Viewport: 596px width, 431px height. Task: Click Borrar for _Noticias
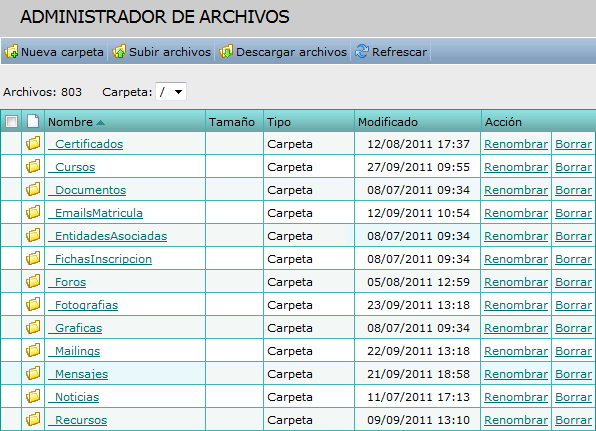click(573, 397)
